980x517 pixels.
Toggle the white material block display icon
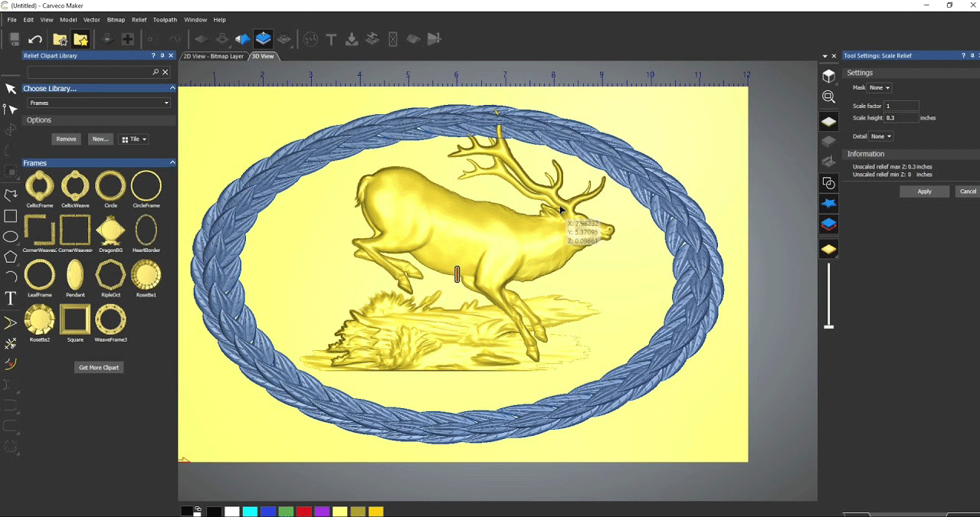tap(828, 122)
